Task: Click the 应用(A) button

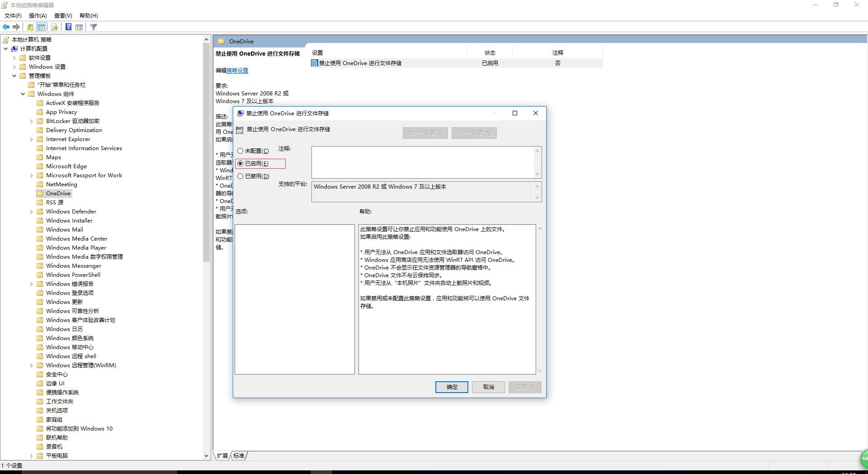Action: pyautogui.click(x=525, y=387)
